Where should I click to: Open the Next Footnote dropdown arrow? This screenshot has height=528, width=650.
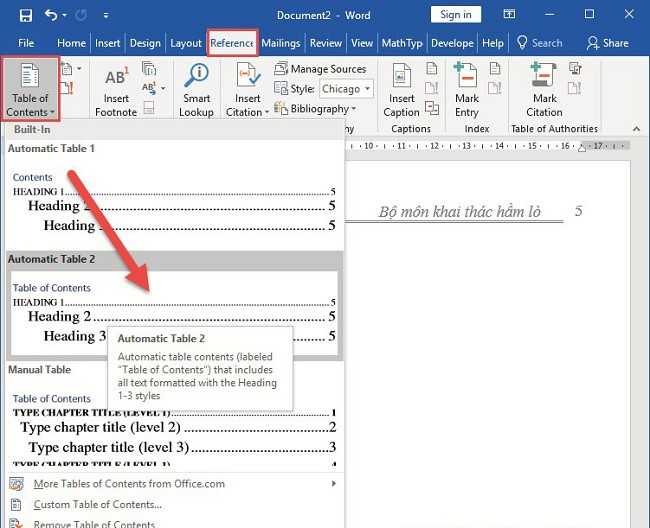coord(163,88)
